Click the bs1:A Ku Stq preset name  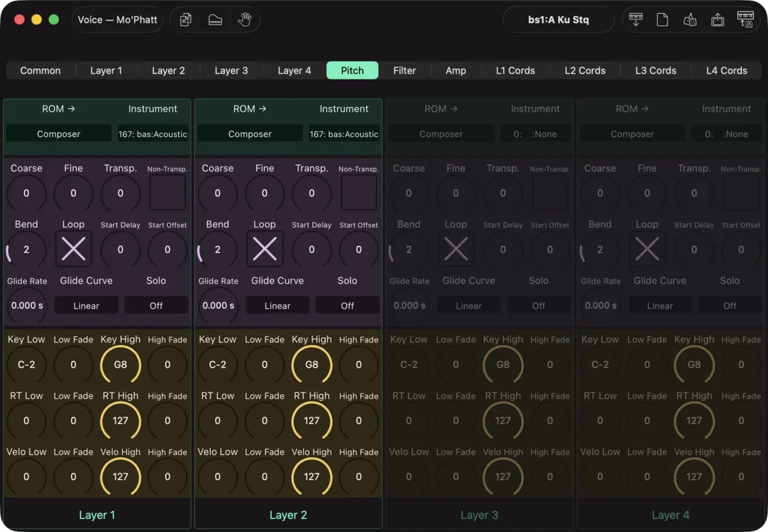558,20
